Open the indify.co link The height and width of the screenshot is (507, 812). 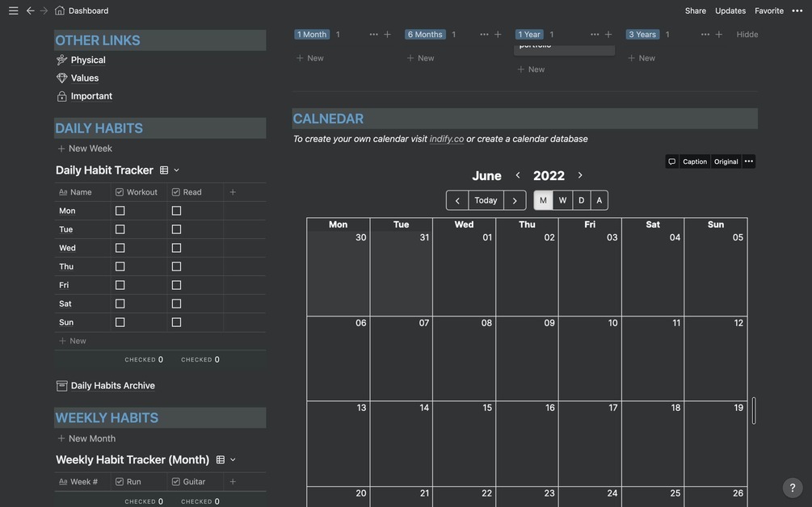pos(446,139)
